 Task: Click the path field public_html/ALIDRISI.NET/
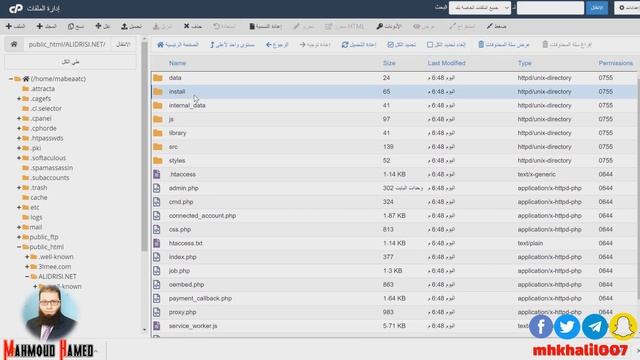(67, 44)
